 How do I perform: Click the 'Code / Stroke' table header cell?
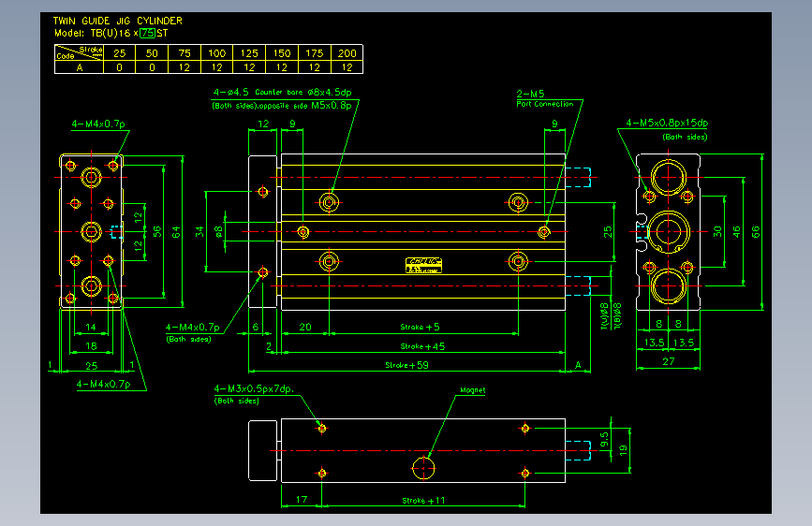80,52
